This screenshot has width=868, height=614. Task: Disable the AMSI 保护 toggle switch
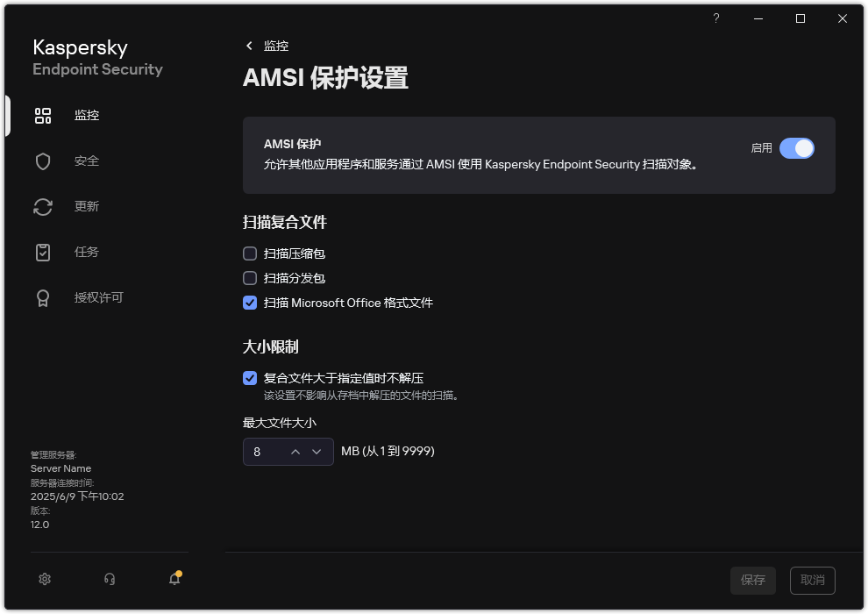pyautogui.click(x=797, y=148)
